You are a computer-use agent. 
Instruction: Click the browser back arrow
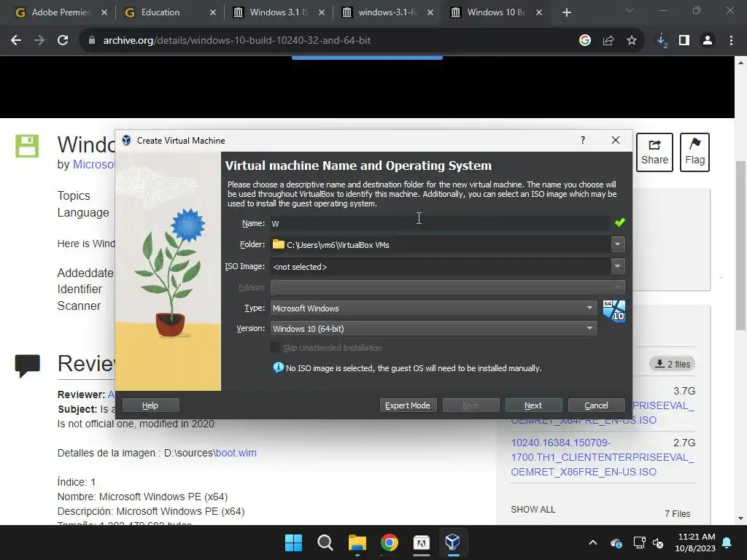pyautogui.click(x=16, y=41)
